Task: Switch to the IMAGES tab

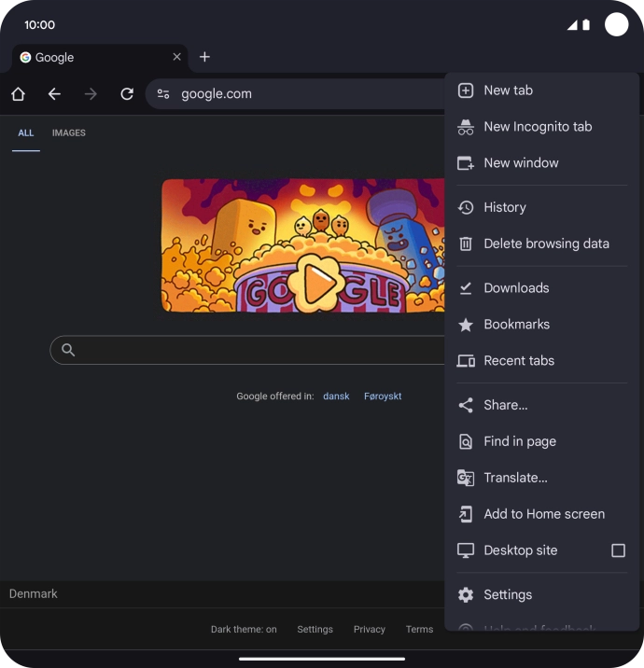Action: (69, 132)
